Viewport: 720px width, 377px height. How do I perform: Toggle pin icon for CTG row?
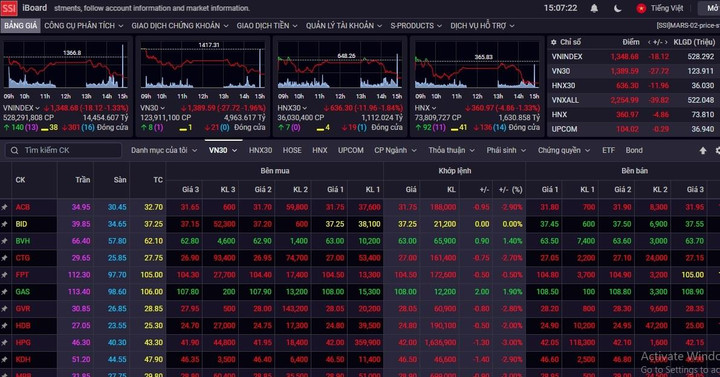(5, 258)
